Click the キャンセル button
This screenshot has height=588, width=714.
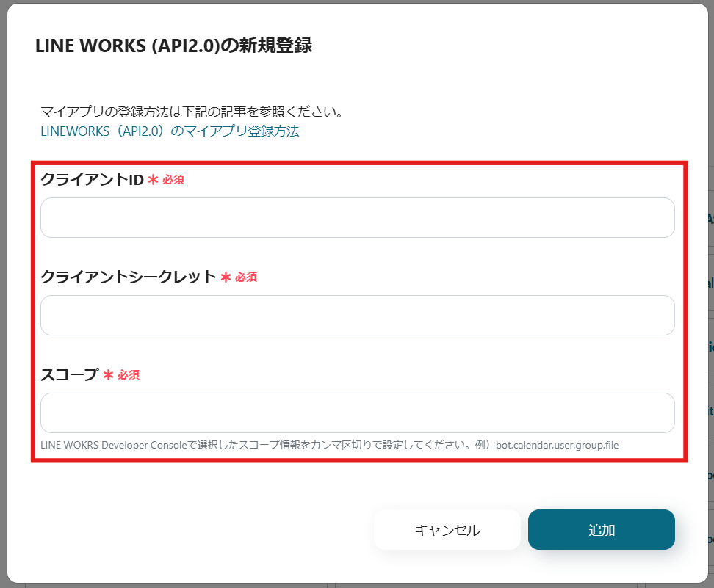point(447,530)
